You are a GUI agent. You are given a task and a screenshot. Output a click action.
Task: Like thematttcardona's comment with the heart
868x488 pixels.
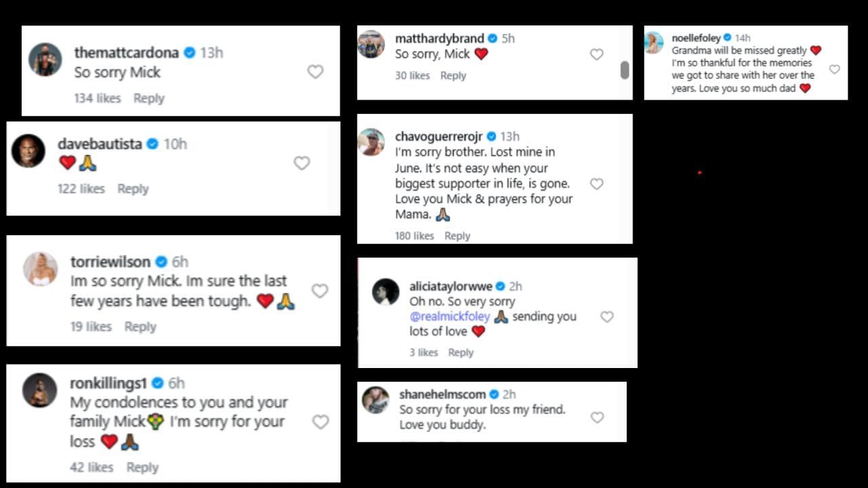[316, 71]
